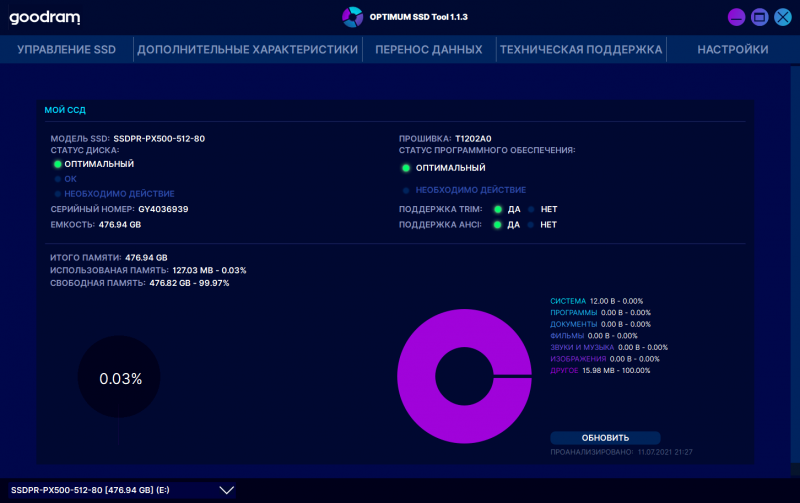
Task: Click the ДРУГОЕ 15.98 MB legend entry
Action: tap(600, 371)
